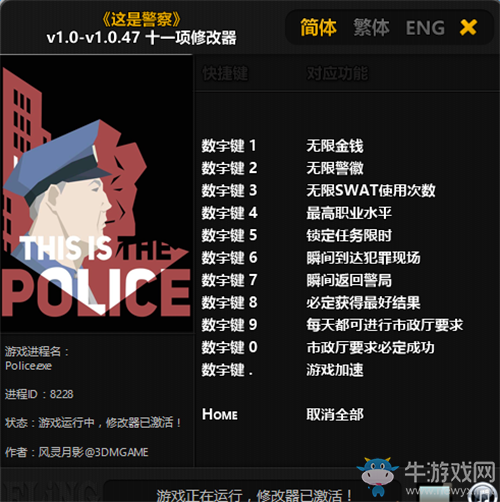Click the round music icon at bottom right
The height and width of the screenshot is (502, 500).
(483, 493)
